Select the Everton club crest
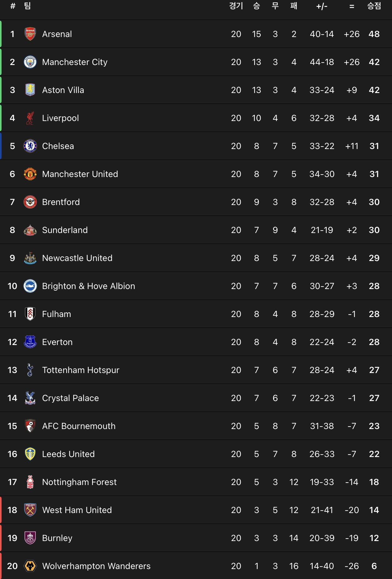392x579 pixels. pos(30,342)
